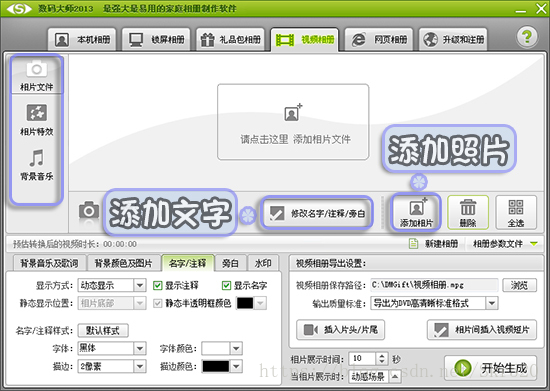Screen dimensions: 550x391
Task: Open 描边颜色 black color picker
Action: [221, 366]
